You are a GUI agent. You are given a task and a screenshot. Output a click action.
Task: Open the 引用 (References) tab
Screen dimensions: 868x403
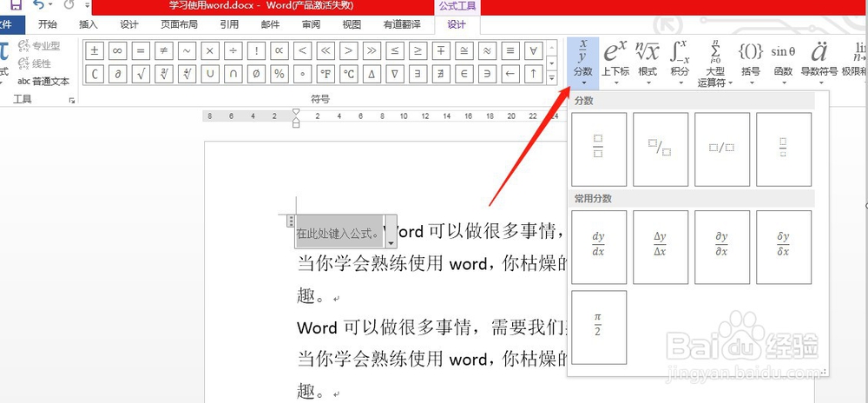229,24
